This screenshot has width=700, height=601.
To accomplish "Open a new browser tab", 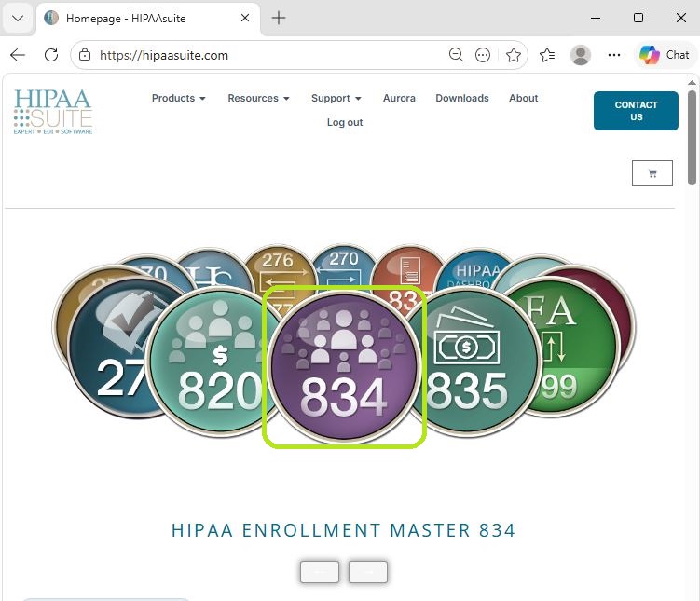I will (x=279, y=18).
